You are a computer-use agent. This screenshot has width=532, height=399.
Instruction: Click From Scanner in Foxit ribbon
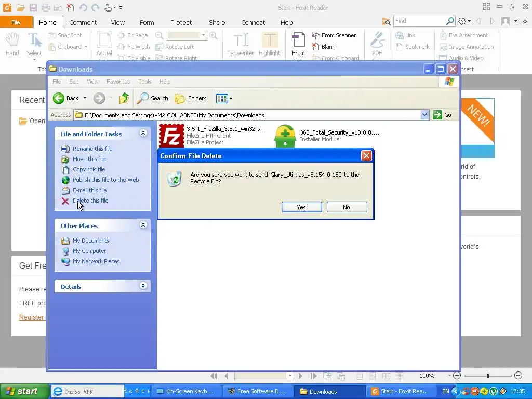click(x=334, y=35)
